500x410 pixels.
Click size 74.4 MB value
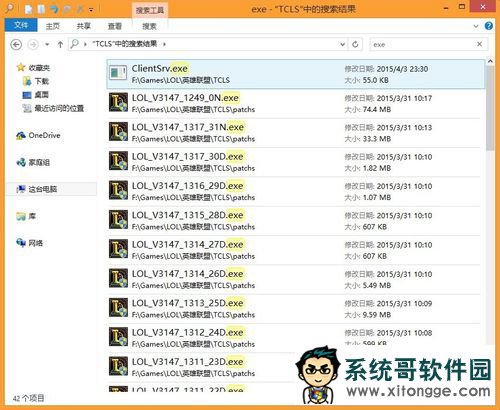tap(377, 109)
